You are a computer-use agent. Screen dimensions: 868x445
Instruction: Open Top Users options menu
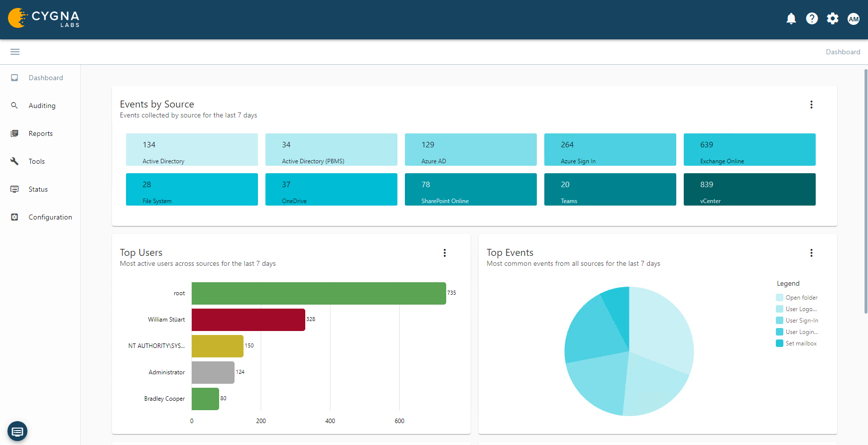pyautogui.click(x=445, y=253)
